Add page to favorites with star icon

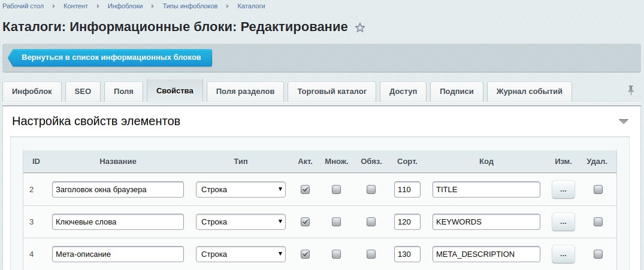point(360,28)
